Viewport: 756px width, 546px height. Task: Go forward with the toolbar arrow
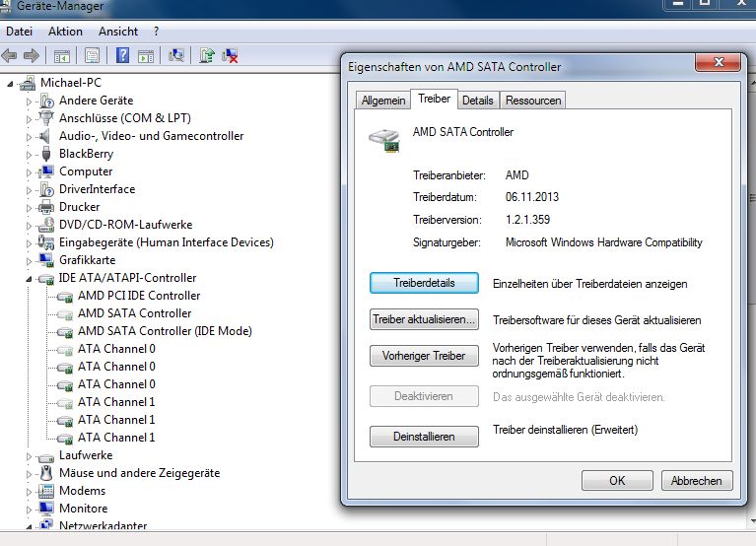(x=32, y=56)
